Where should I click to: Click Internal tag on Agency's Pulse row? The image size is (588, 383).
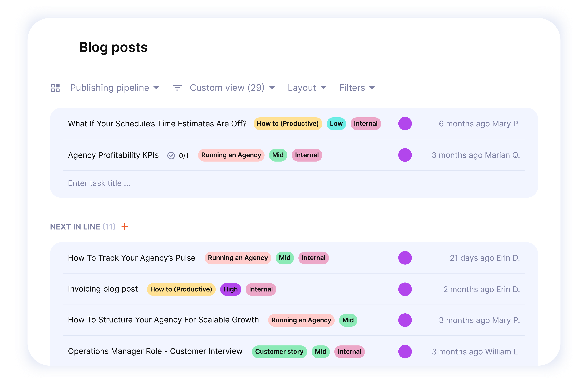[x=313, y=258]
